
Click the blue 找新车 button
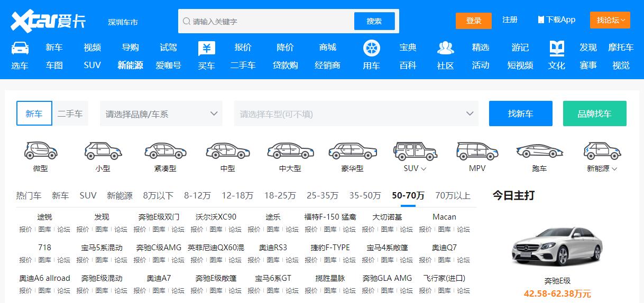[521, 113]
